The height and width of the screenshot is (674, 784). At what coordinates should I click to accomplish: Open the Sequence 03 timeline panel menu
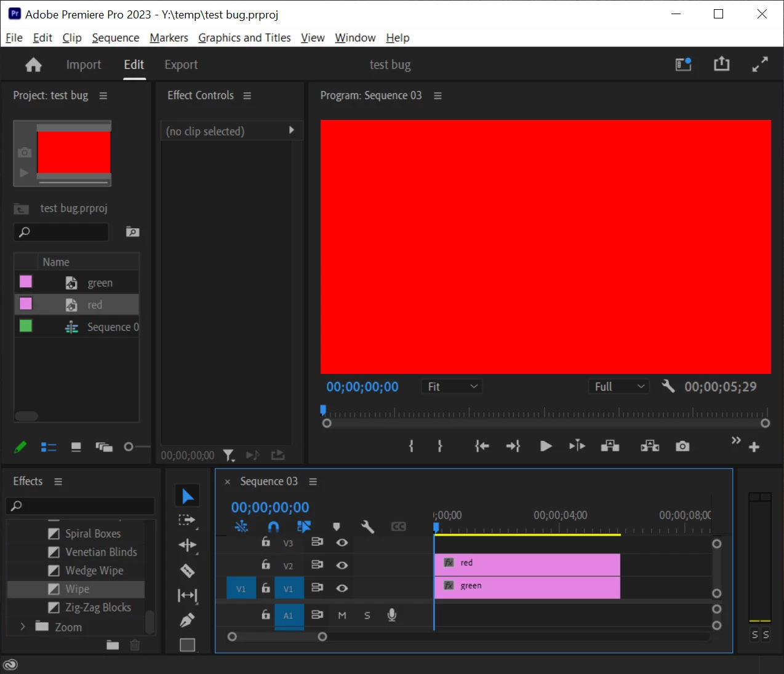313,482
